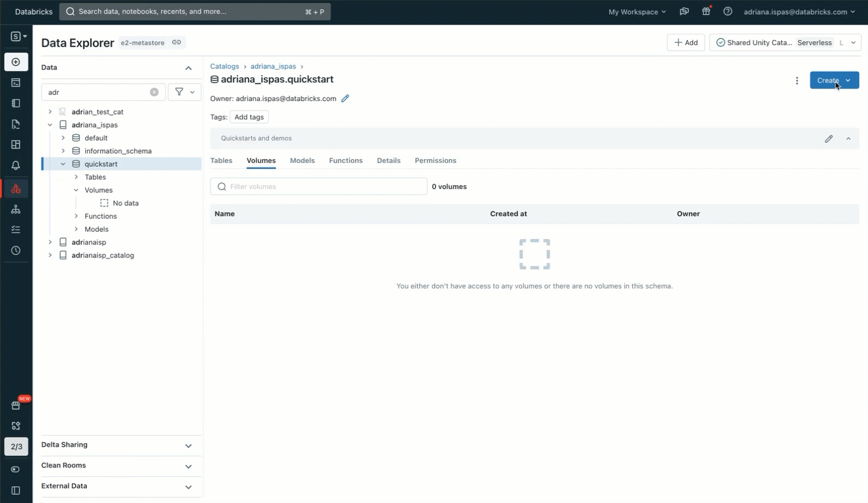
Task: Open the My Workspace dropdown
Action: pyautogui.click(x=637, y=12)
